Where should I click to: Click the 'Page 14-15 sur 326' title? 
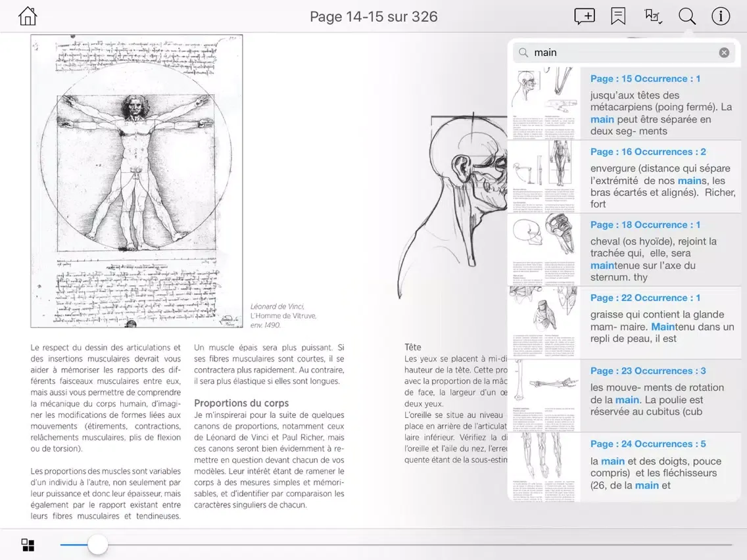(x=373, y=16)
